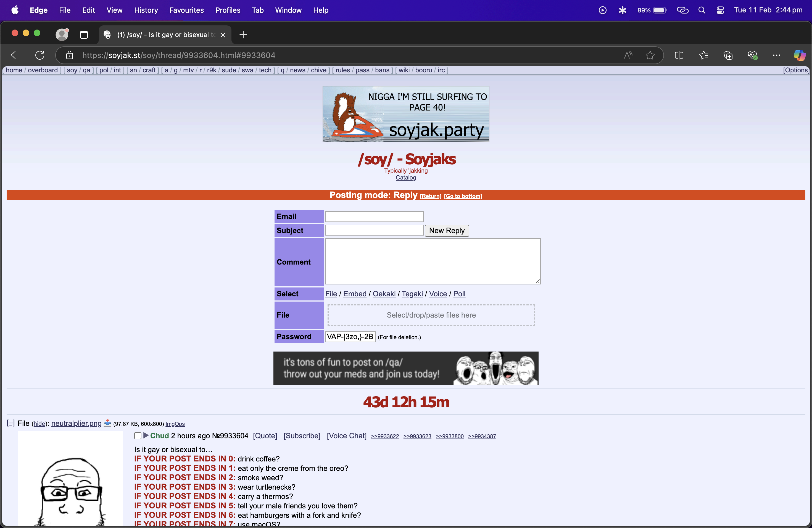
Task: Open the Catalog link
Action: [x=406, y=177]
